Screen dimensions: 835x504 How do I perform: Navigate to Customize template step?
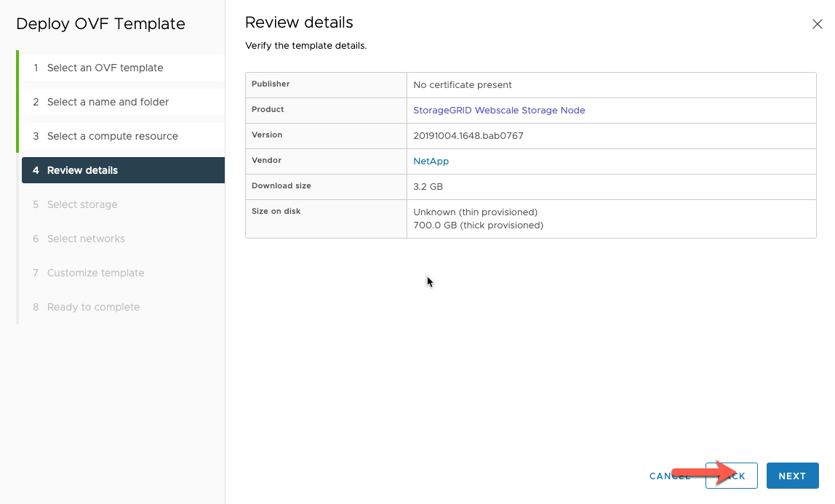tap(94, 273)
